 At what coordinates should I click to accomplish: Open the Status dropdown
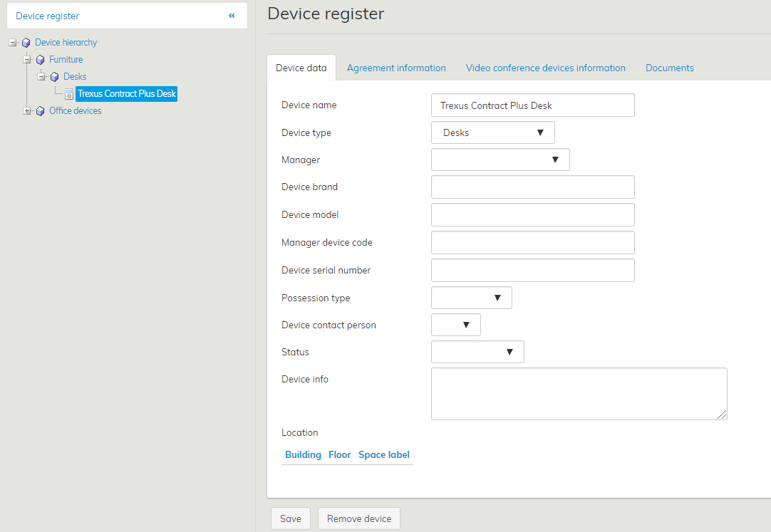pyautogui.click(x=477, y=352)
